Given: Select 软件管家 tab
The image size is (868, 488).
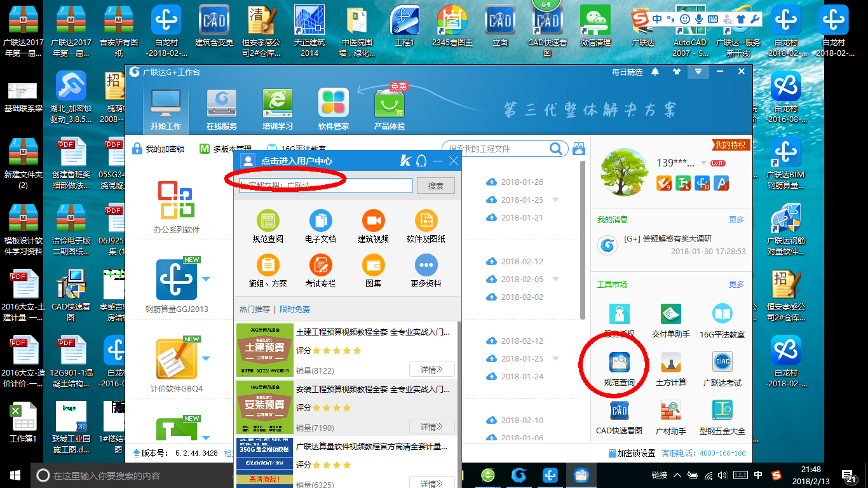Looking at the screenshot, I should pyautogui.click(x=334, y=110).
